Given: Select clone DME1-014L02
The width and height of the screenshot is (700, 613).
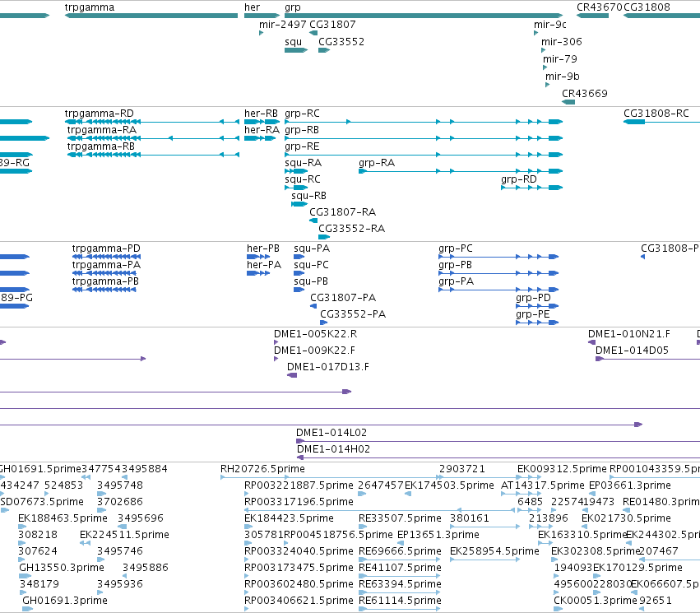Looking at the screenshot, I should tap(498, 441).
